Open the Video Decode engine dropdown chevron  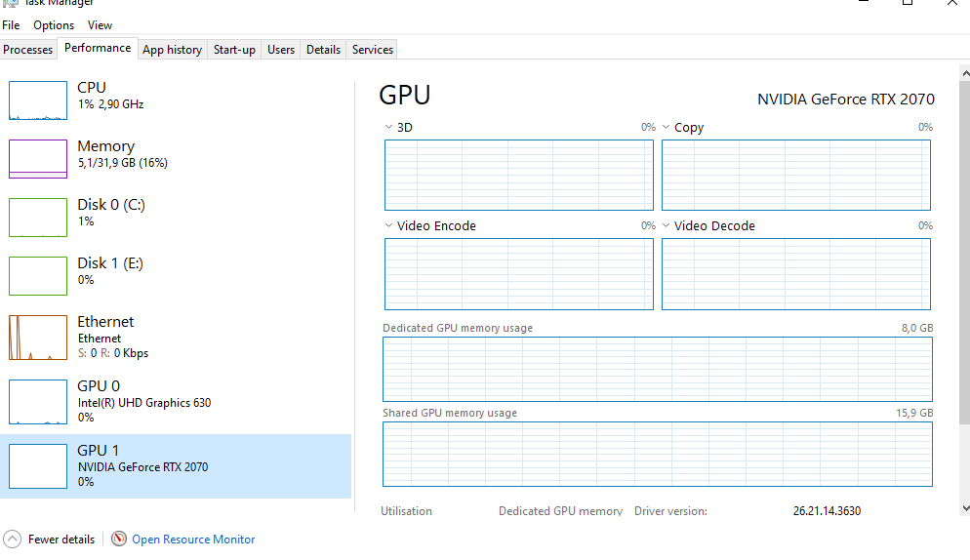(x=667, y=225)
